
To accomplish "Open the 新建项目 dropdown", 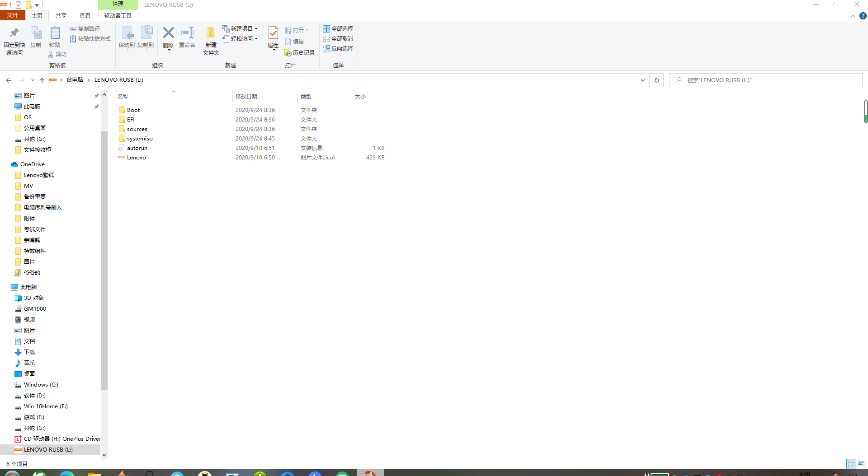I will point(240,28).
